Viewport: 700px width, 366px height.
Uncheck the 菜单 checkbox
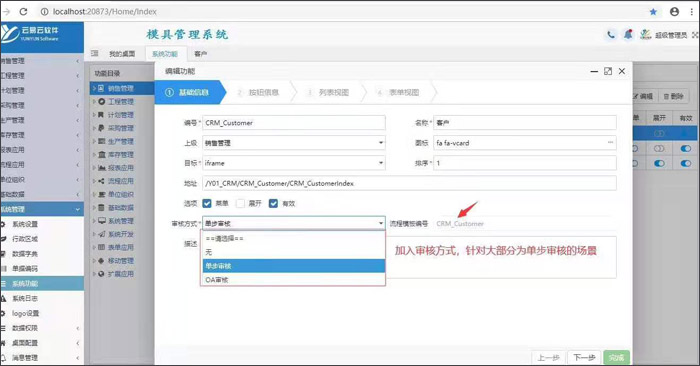click(207, 204)
